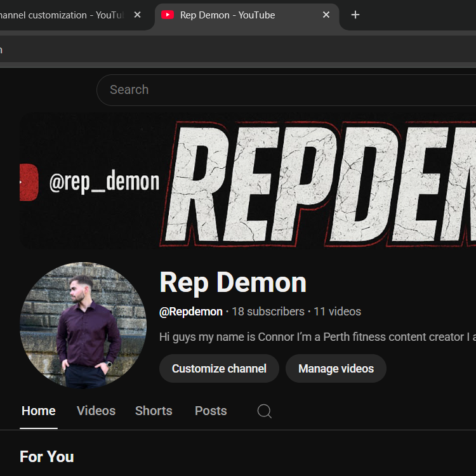476x476 pixels.
Task: Close the Rep Demon YouTube tab
Action: (x=326, y=15)
